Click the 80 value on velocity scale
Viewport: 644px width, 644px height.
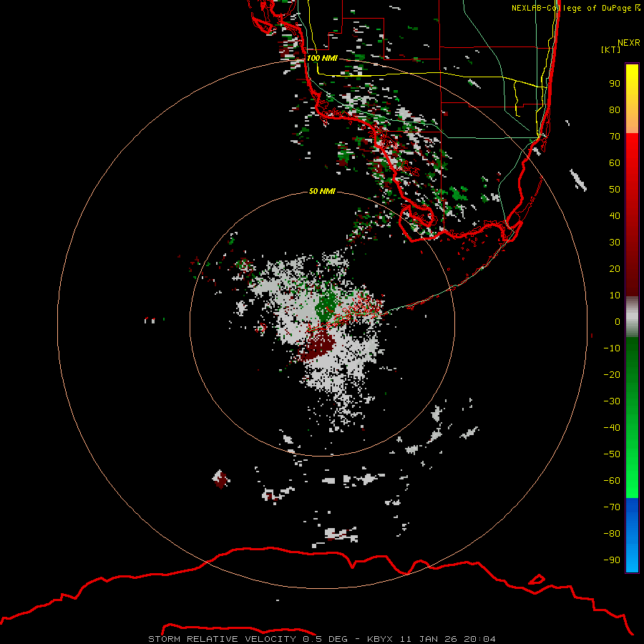[x=615, y=109]
